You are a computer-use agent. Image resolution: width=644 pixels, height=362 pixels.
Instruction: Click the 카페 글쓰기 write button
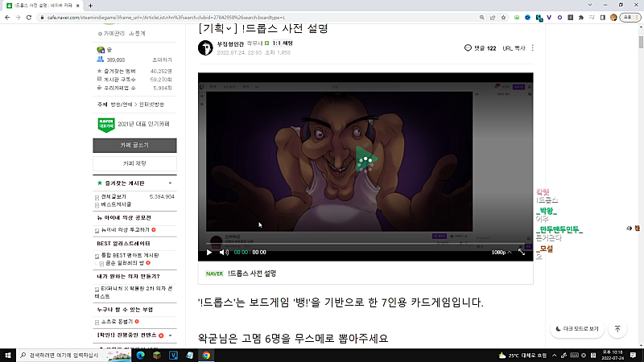pyautogui.click(x=134, y=146)
